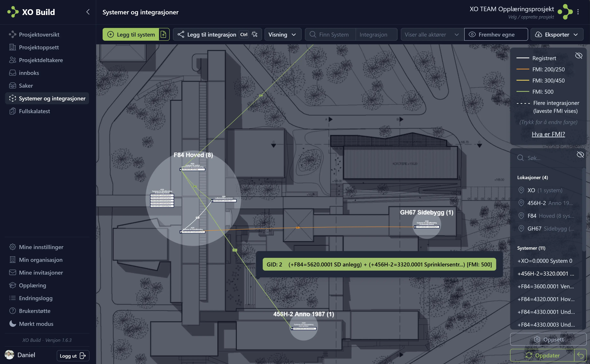
Task: Hide the FMI legend panel
Action: (x=579, y=56)
